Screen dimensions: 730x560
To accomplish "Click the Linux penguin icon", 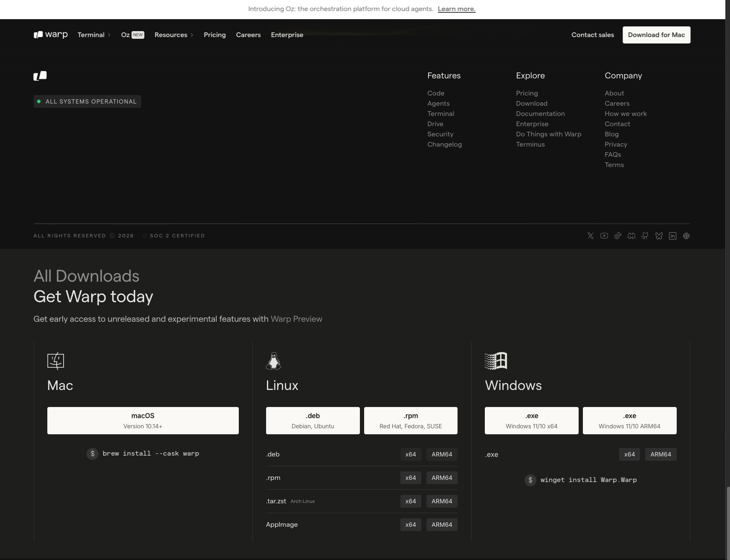I will [x=273, y=361].
